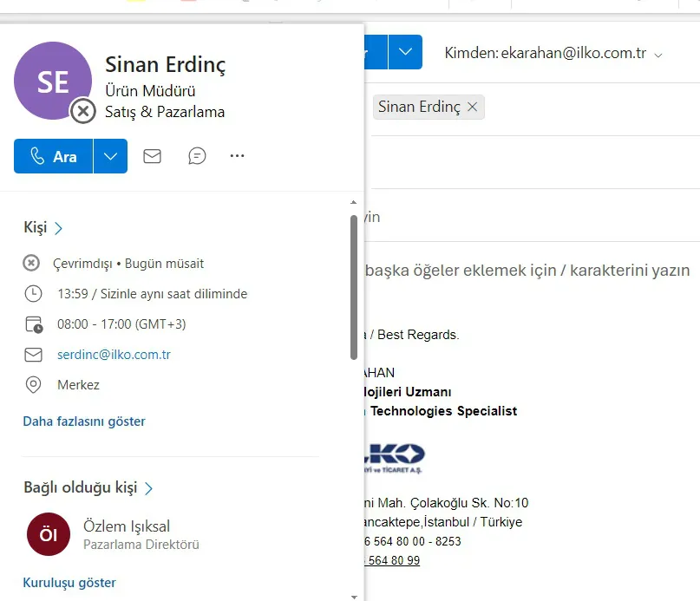Remove the Sinan Erdinç recipient chip
Viewport: 700px width, 601px height.
coord(472,107)
